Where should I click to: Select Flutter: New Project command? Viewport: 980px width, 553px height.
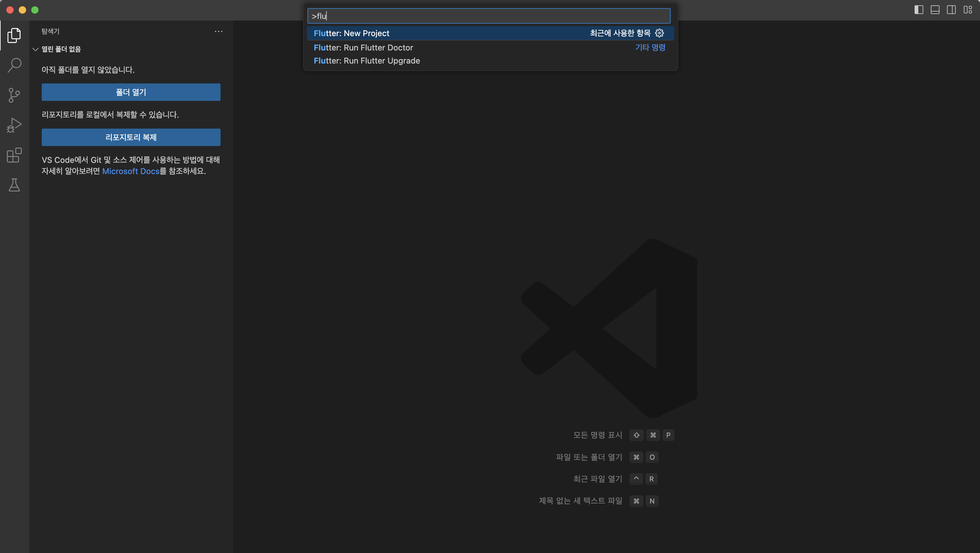point(351,33)
